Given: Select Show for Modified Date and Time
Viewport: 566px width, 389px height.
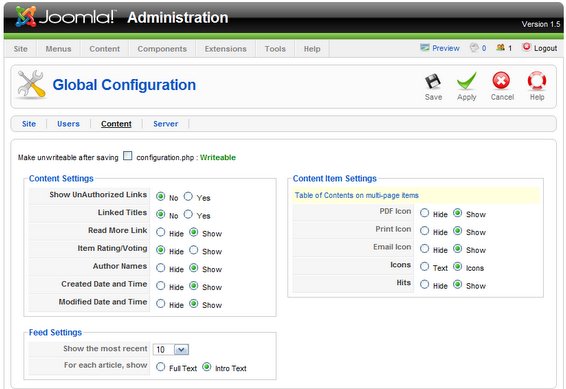Looking at the screenshot, I should tap(194, 303).
